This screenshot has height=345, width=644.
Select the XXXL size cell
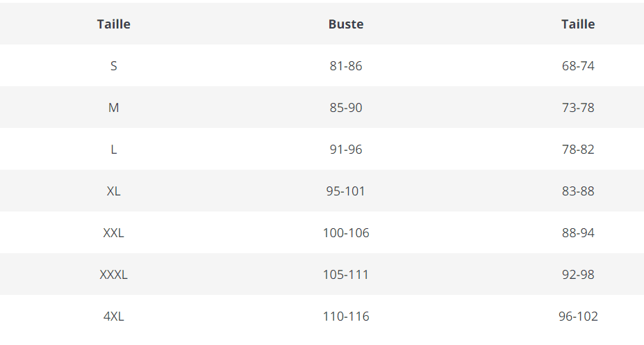click(114, 275)
